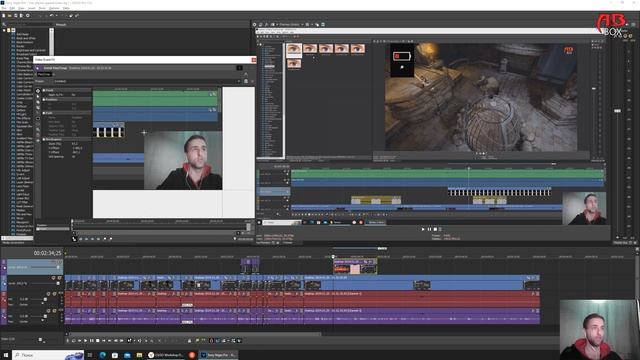
Task: Open the Options menu
Action: 54,8
